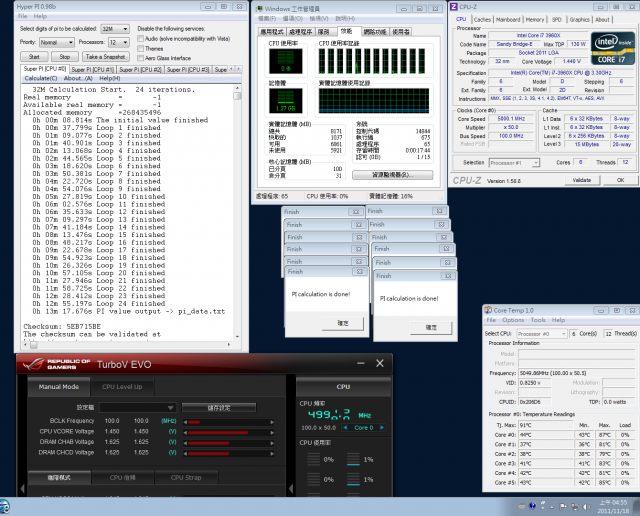Screen dimensions: 640x516
Task: Open CPU-Z SPD tab
Action: 556,20
